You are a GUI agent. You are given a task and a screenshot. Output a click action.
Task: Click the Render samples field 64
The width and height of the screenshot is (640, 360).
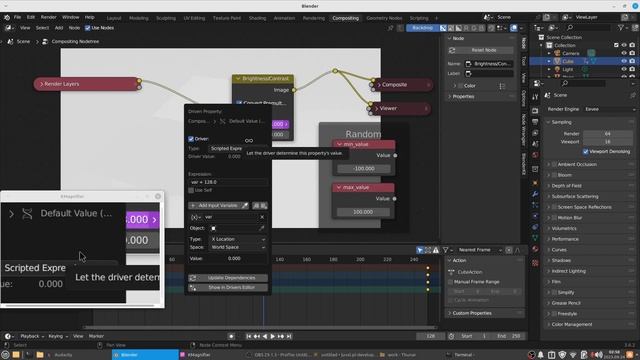tap(607, 134)
